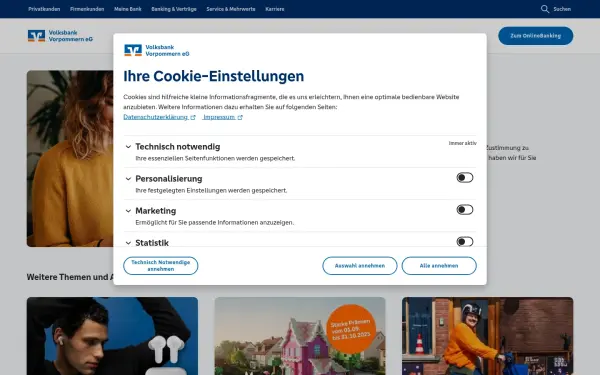Expand the Personalisierung section chevron
This screenshot has height=375, width=600.
[x=128, y=179]
